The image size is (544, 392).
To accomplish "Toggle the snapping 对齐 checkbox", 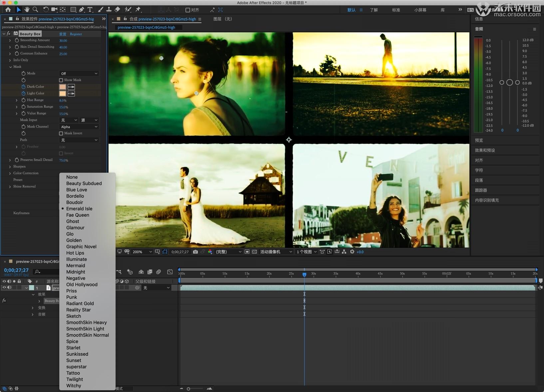I will point(188,10).
